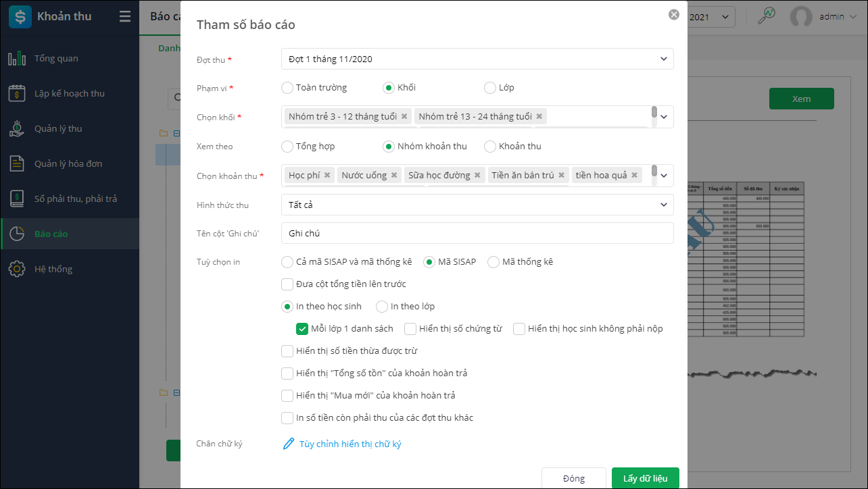The image size is (868, 489).
Task: Select the Toàn trường scope radio button
Action: [287, 87]
